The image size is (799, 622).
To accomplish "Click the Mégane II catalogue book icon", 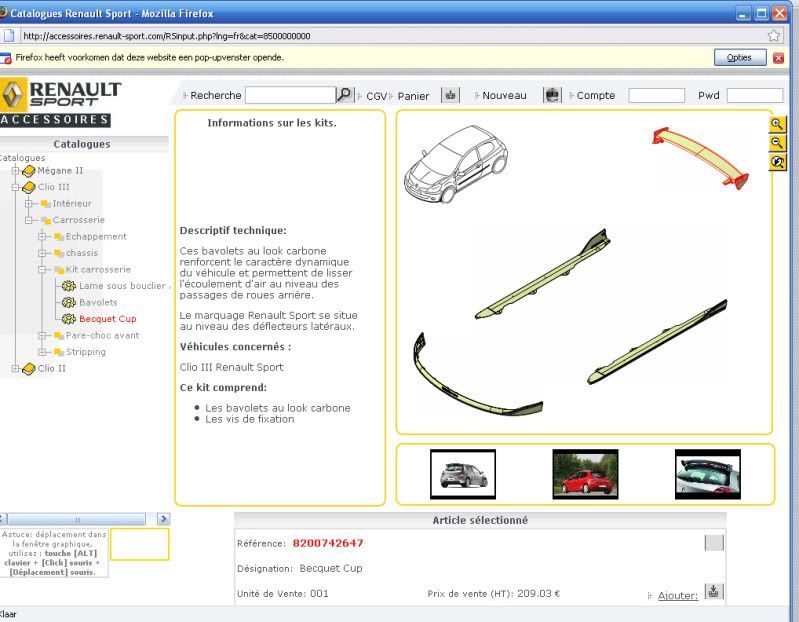I will tap(29, 171).
